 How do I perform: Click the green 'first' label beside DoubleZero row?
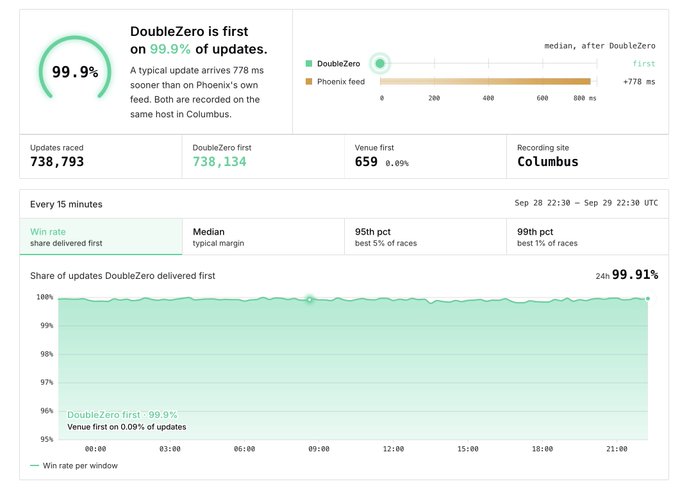[644, 64]
